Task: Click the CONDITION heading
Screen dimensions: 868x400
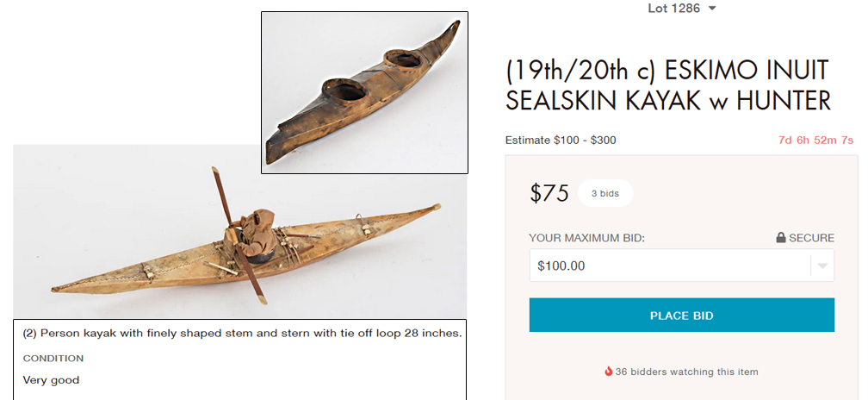Action: 53,358
